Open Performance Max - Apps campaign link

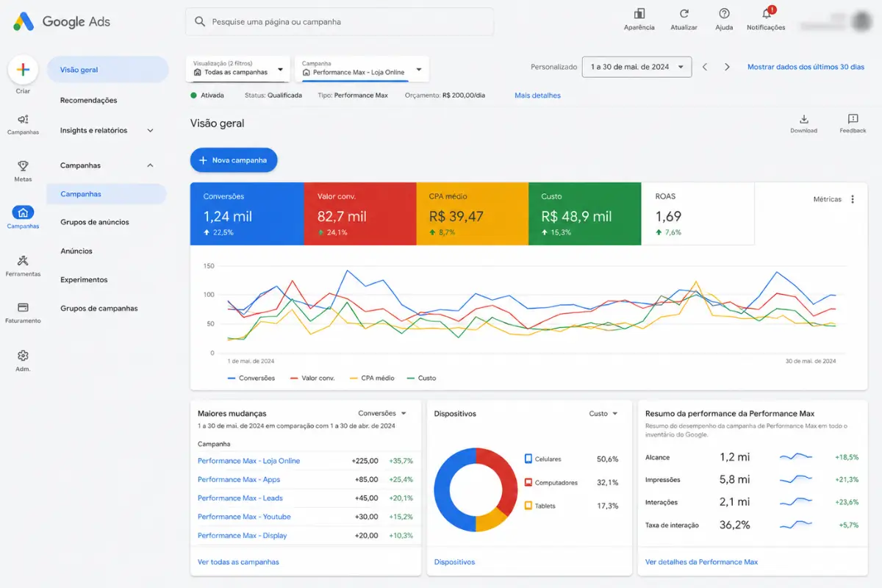click(239, 480)
